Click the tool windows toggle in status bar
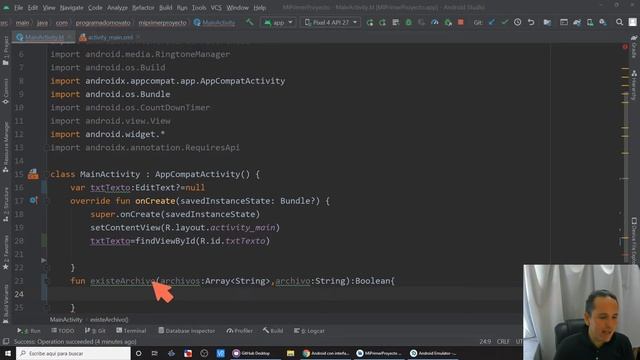The height and width of the screenshot is (360, 640). [x=6, y=341]
